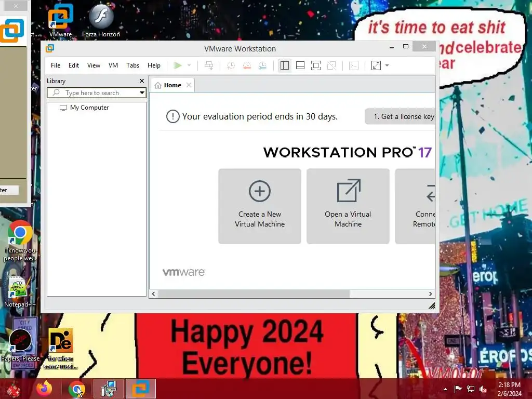Click Connect to Remote Server tile

point(415,206)
